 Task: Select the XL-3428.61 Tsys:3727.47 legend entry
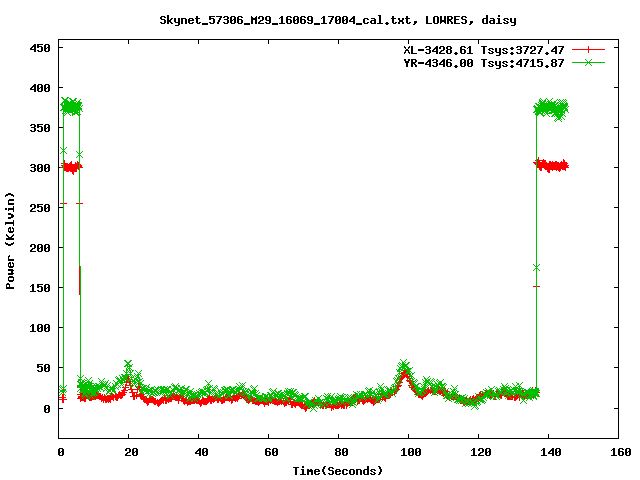click(483, 50)
